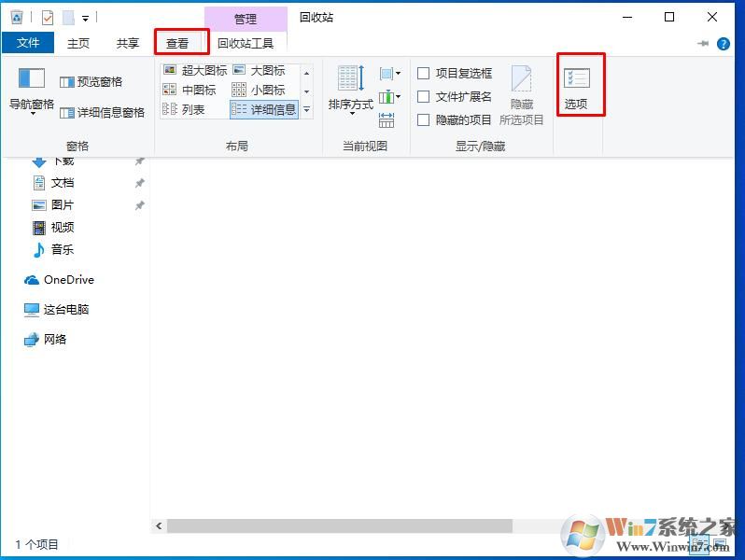
Task: Open the Group by dropdown icon
Action: click(390, 74)
